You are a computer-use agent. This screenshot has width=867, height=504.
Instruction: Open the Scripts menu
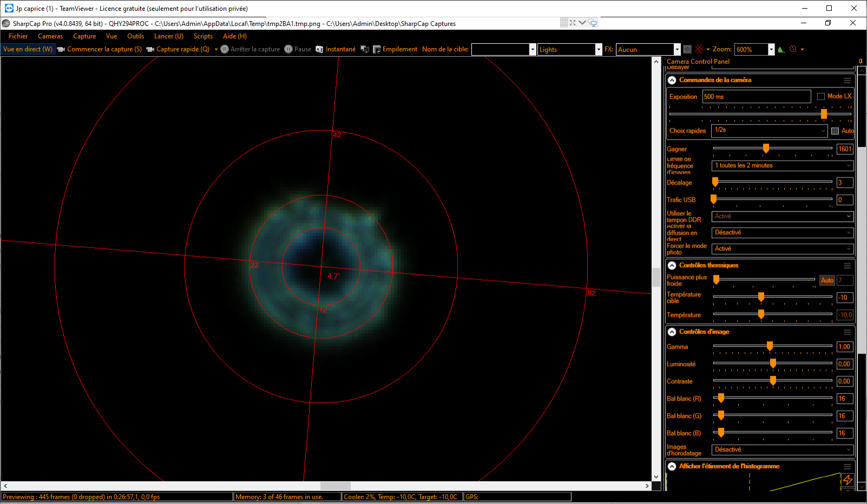(x=203, y=36)
